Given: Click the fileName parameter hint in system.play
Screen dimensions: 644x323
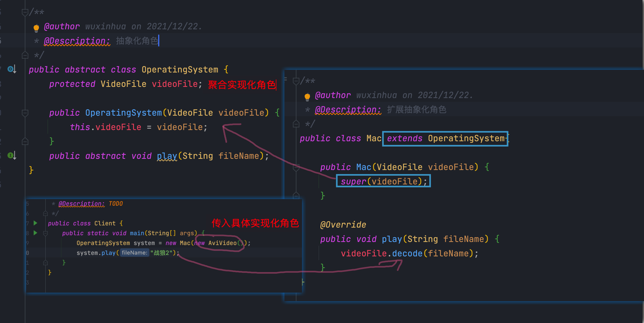Looking at the screenshot, I should 134,253.
